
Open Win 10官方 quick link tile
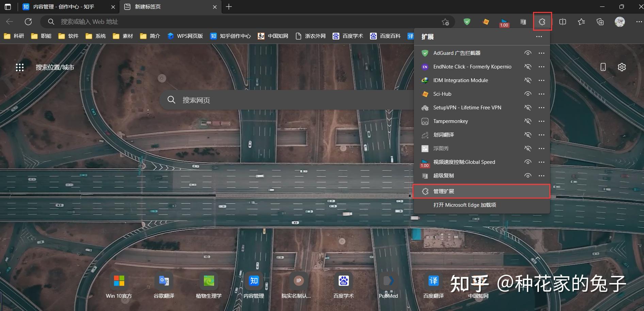click(x=119, y=285)
